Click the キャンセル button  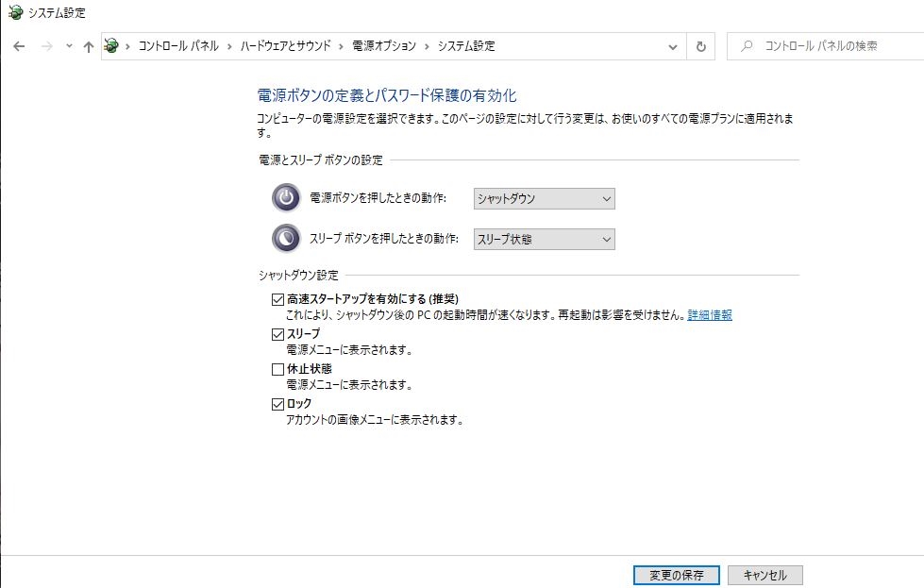pyautogui.click(x=764, y=575)
